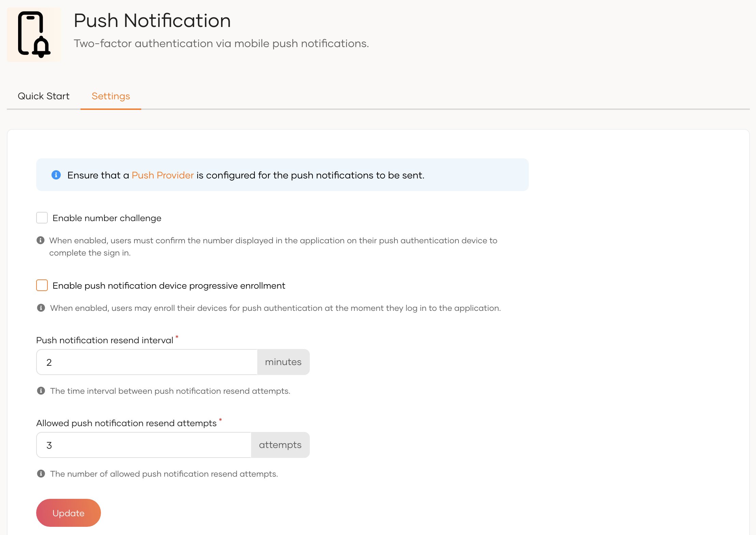Toggle progressive enrollment checkbox
Viewport: 756px width, 535px height.
click(42, 285)
